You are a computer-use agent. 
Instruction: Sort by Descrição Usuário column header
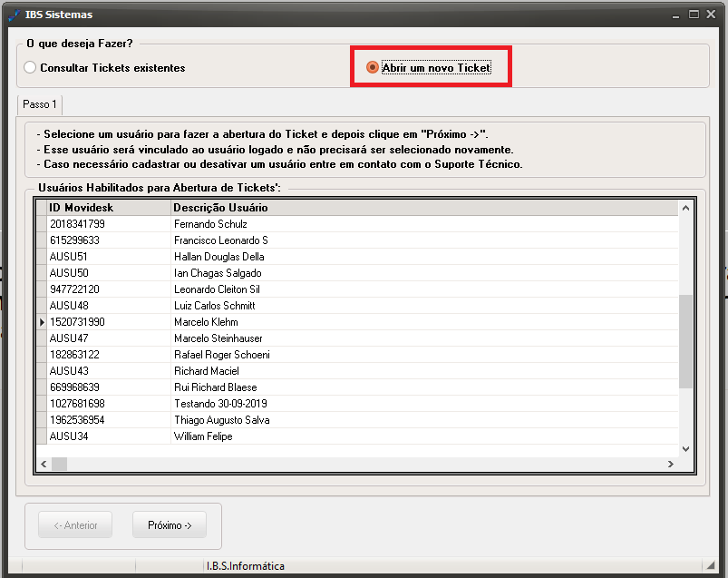tap(424, 208)
